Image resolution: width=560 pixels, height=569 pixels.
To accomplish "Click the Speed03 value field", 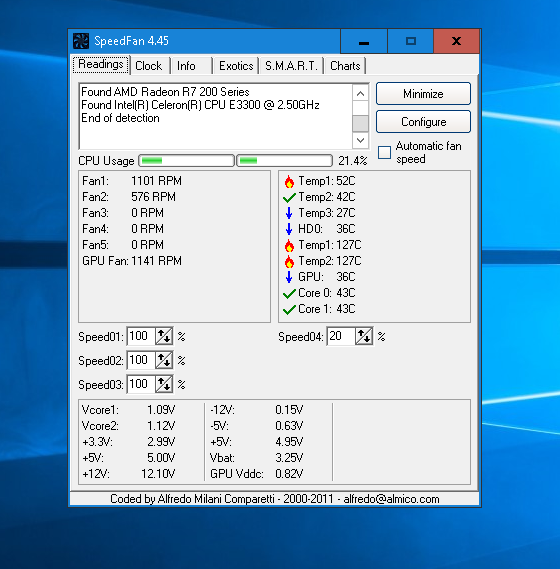I will point(142,384).
